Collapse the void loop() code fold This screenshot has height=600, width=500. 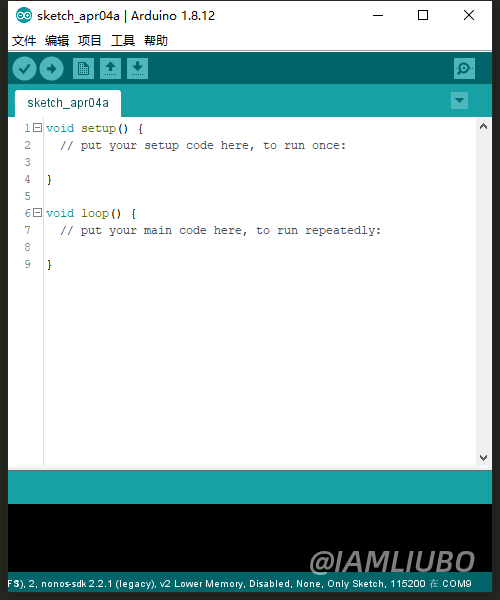click(x=37, y=213)
